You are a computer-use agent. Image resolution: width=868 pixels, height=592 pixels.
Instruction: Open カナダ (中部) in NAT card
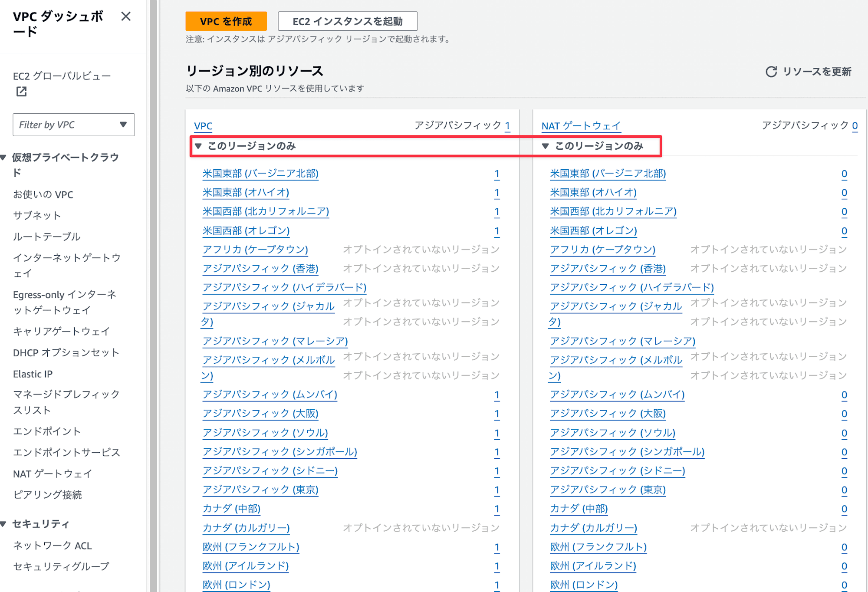(579, 509)
